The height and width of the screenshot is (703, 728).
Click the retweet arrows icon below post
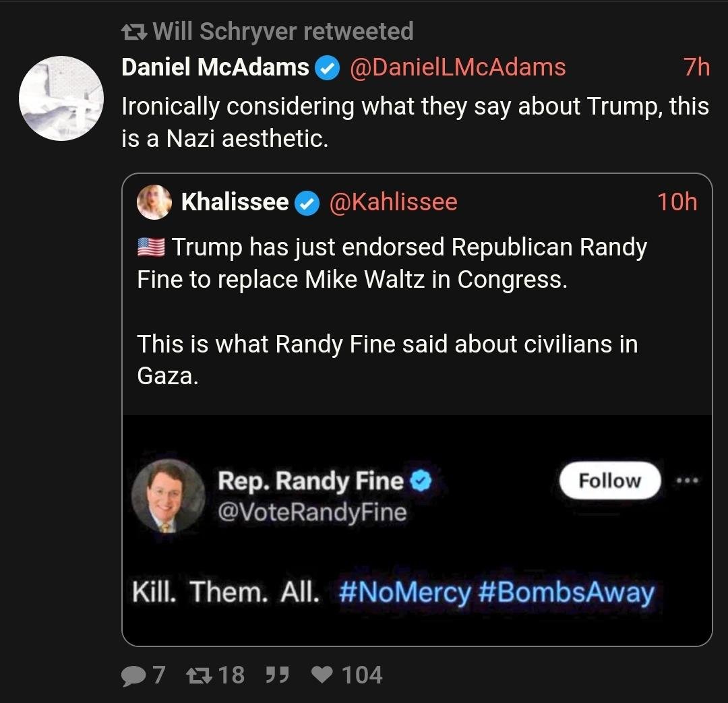[x=196, y=675]
